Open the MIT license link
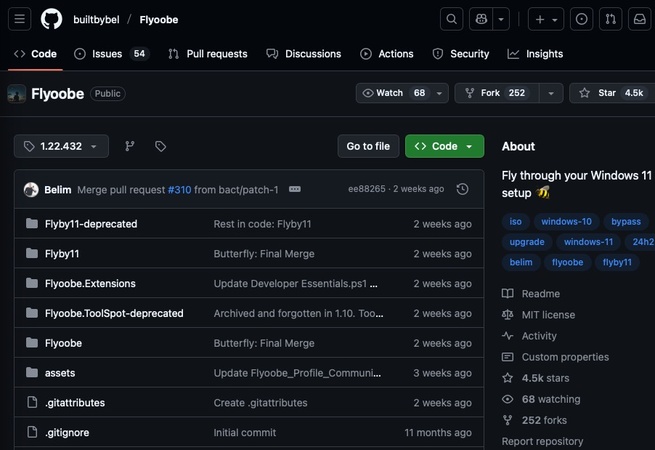Viewport: 655px width, 450px height. point(548,315)
